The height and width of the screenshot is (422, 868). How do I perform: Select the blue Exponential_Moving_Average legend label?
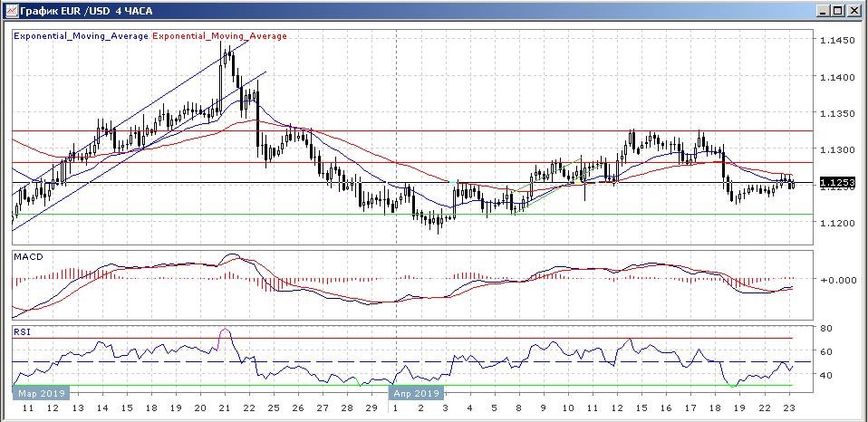81,36
